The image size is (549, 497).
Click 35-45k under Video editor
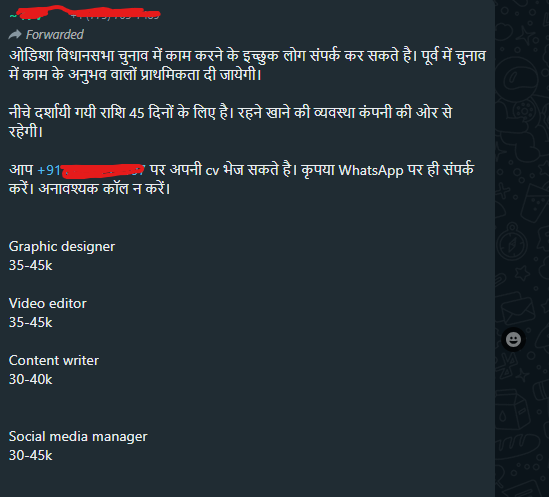click(x=30, y=322)
